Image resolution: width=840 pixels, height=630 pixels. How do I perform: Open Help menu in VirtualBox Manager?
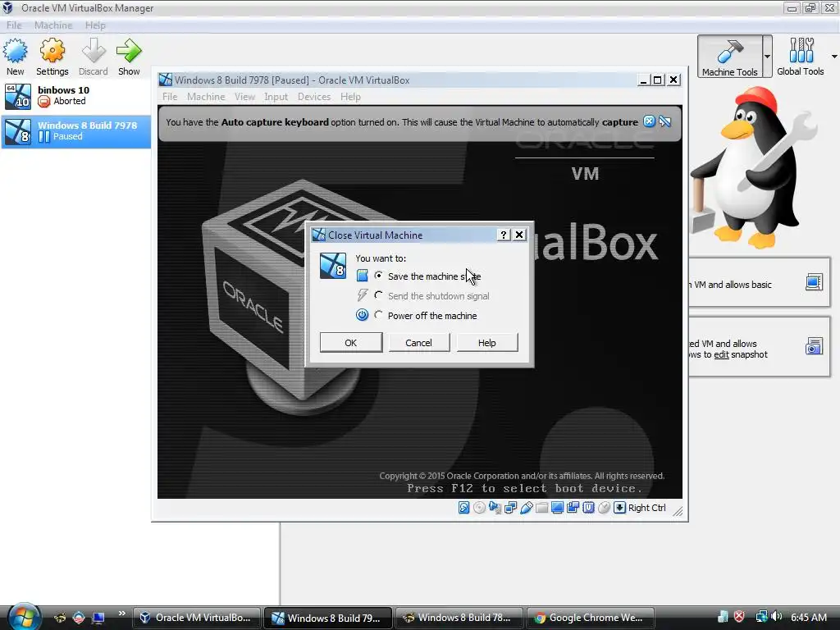(95, 25)
